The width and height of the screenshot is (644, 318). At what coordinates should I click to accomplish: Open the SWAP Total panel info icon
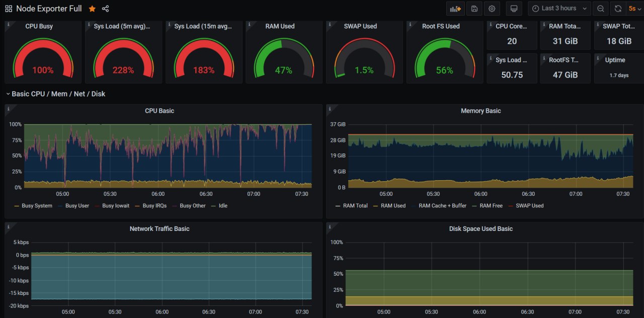coord(597,24)
